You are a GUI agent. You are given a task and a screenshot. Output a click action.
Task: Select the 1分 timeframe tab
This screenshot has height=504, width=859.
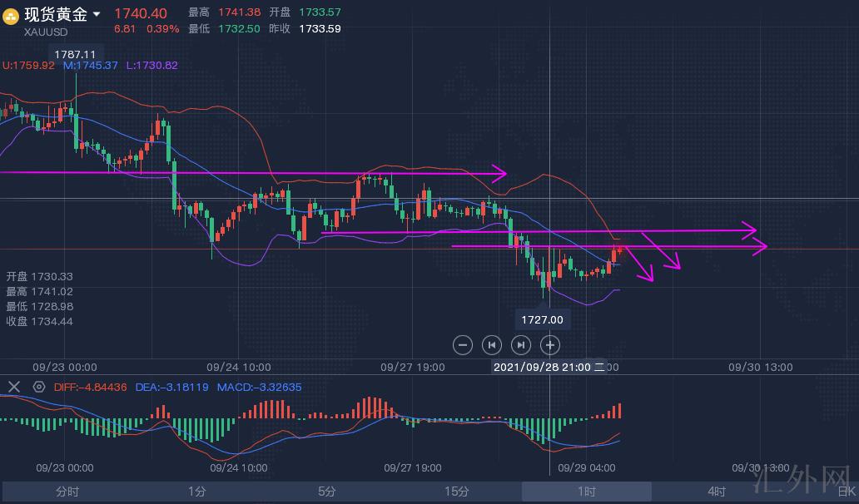click(196, 492)
